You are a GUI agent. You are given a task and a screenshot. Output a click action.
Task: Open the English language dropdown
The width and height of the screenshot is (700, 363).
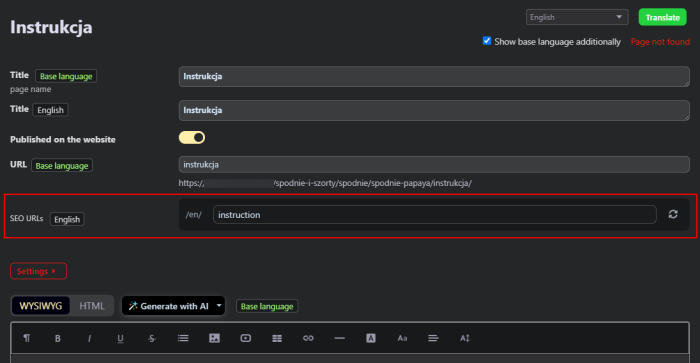tap(577, 17)
